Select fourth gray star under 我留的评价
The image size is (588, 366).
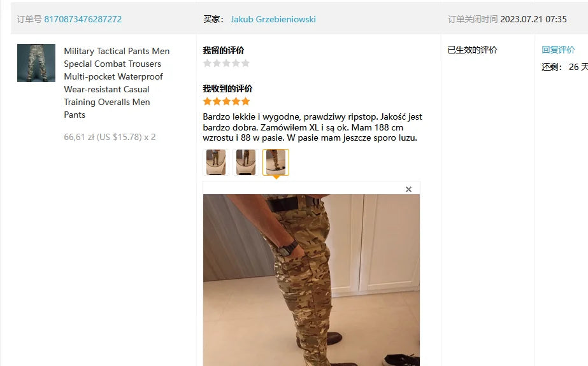coord(236,63)
